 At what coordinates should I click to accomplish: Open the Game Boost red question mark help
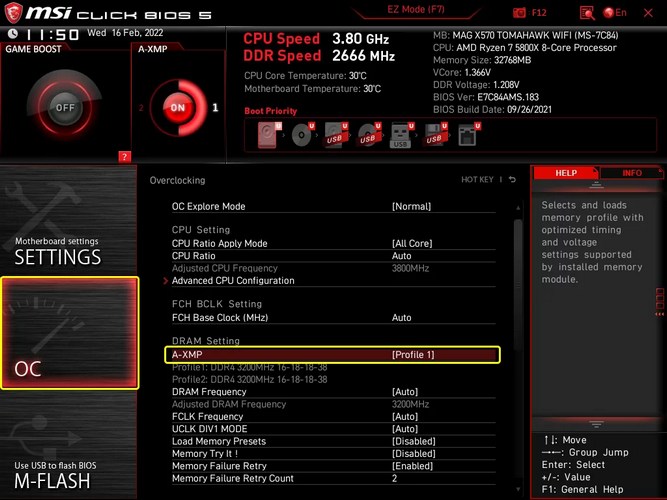(x=124, y=157)
